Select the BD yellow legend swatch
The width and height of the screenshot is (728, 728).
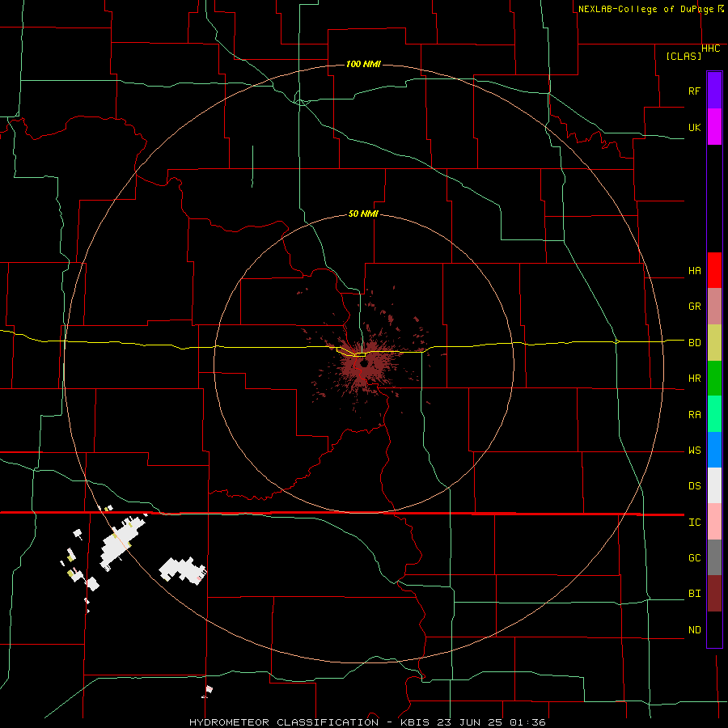coord(714,343)
